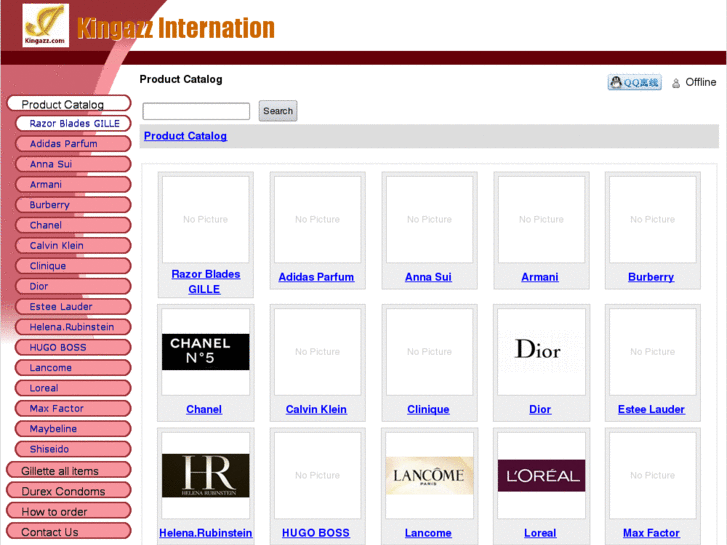Viewport: 727px width, 545px height.
Task: Open the QQ online chat badge
Action: tap(634, 83)
